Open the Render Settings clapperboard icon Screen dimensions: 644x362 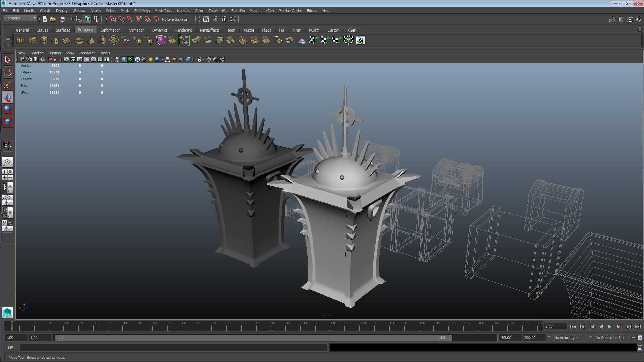click(233, 19)
